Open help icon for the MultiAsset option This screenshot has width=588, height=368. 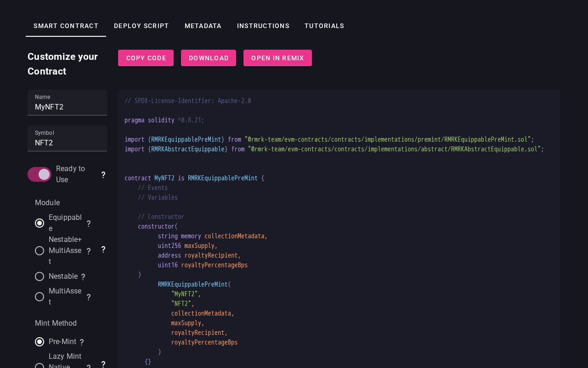pyautogui.click(x=89, y=297)
